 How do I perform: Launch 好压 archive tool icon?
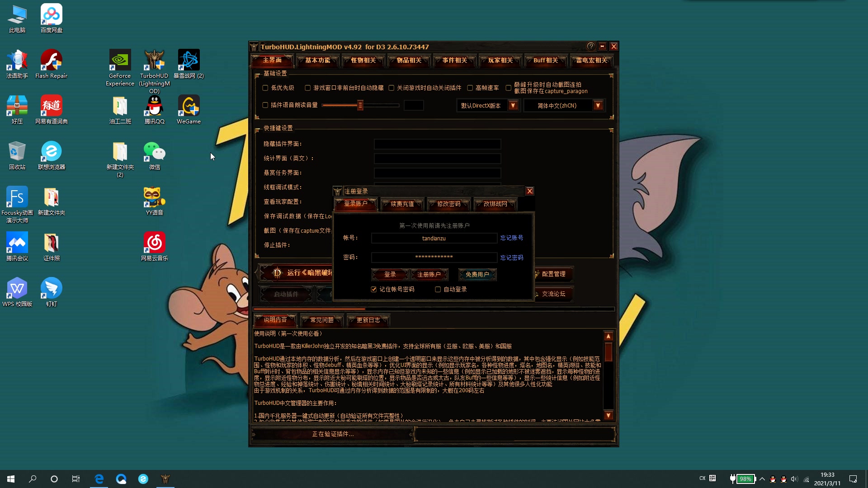tap(17, 110)
